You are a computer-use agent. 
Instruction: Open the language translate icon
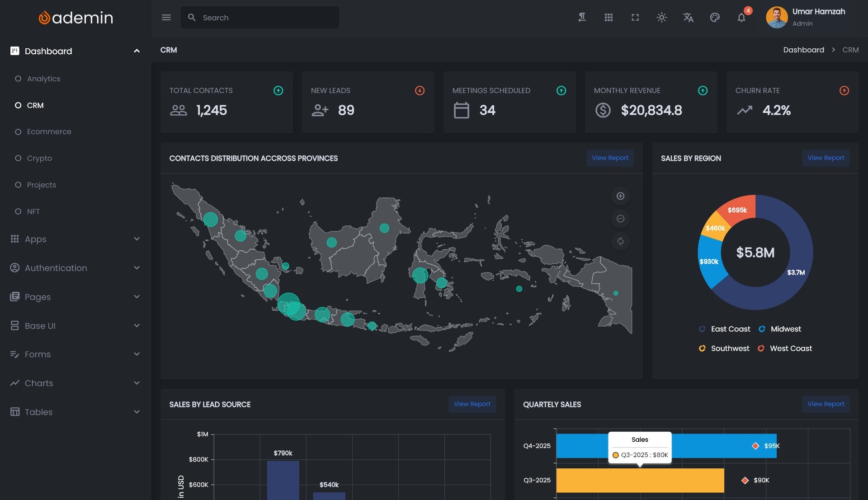(x=688, y=18)
